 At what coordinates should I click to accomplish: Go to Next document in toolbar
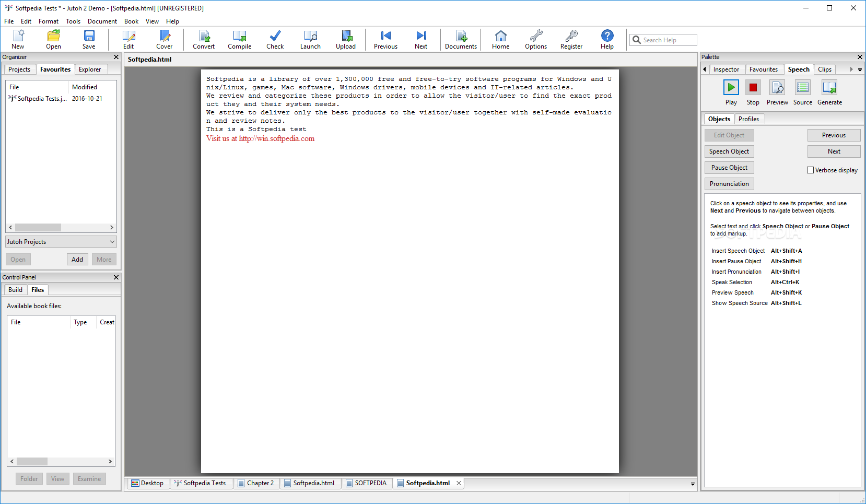pos(421,40)
